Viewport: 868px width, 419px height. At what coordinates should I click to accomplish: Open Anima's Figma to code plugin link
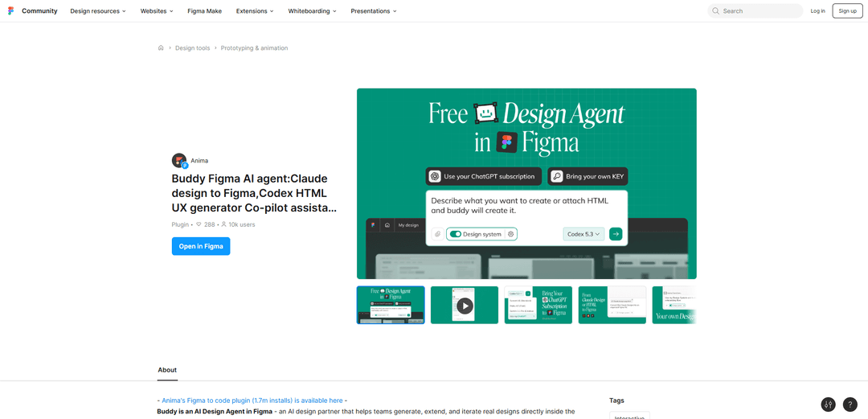click(252, 401)
